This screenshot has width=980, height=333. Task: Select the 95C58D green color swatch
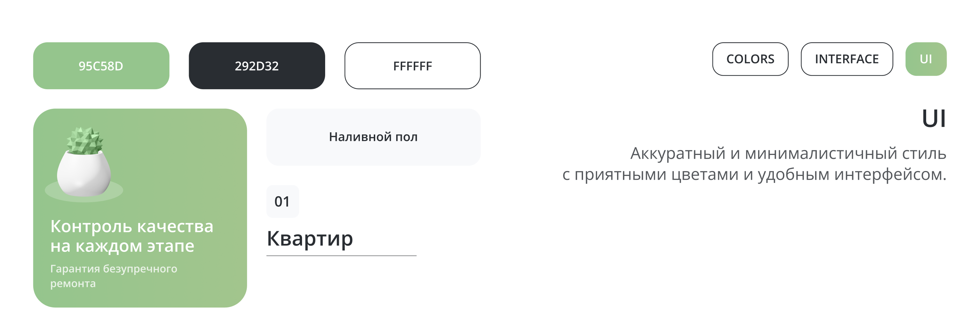[x=101, y=66]
